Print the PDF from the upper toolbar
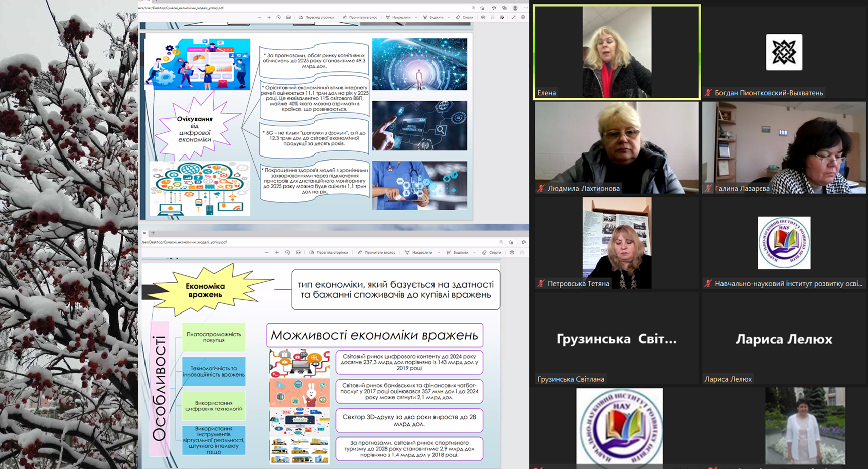This screenshot has width=868, height=469. (x=483, y=17)
